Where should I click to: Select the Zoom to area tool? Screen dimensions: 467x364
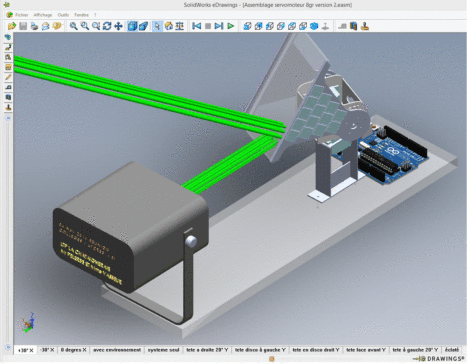coord(85,26)
